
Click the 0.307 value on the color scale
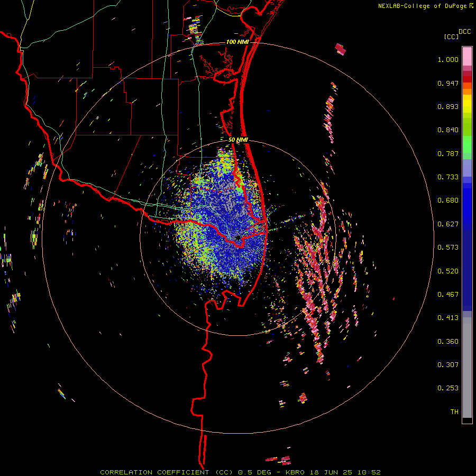[x=448, y=365]
